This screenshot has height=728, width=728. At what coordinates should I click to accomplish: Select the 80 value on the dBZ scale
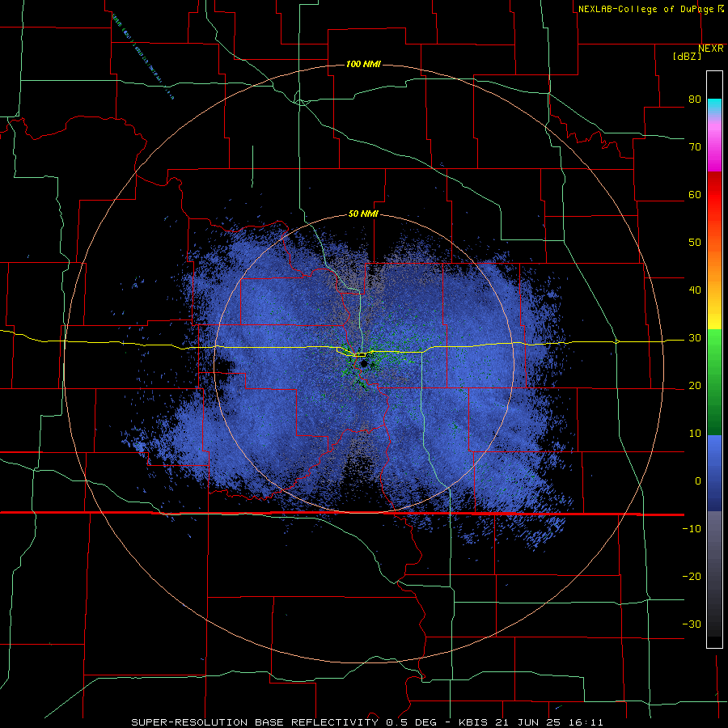pos(695,99)
